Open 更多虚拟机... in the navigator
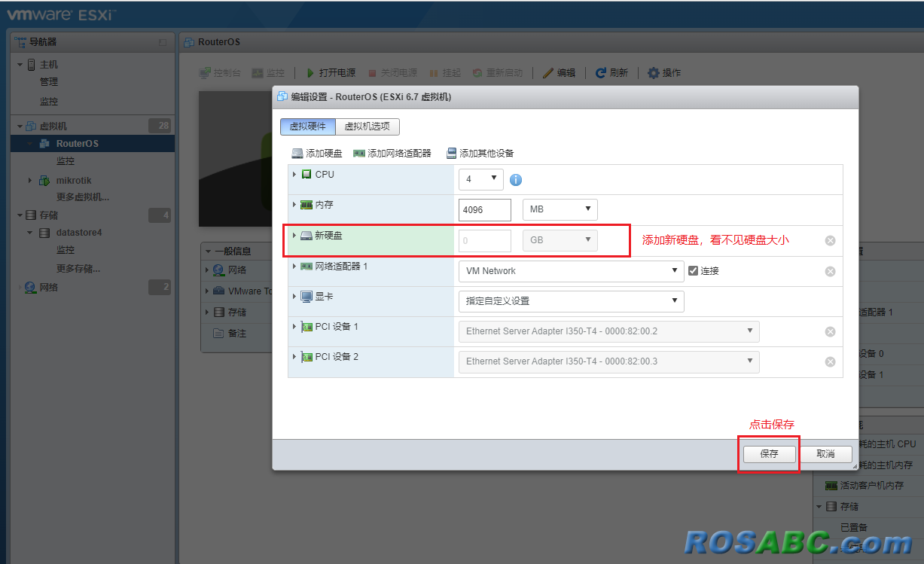This screenshot has width=924, height=564. [83, 197]
